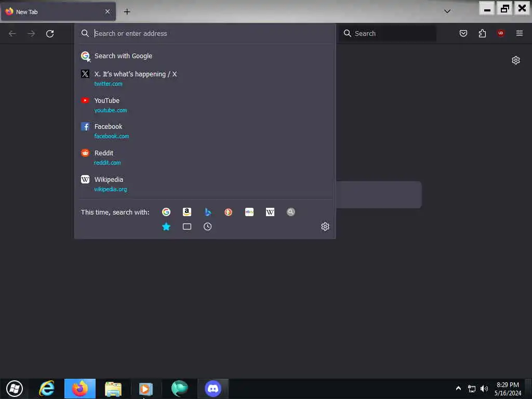Open the Firefox hamburger menu
Image resolution: width=532 pixels, height=399 pixels.
coord(519,33)
